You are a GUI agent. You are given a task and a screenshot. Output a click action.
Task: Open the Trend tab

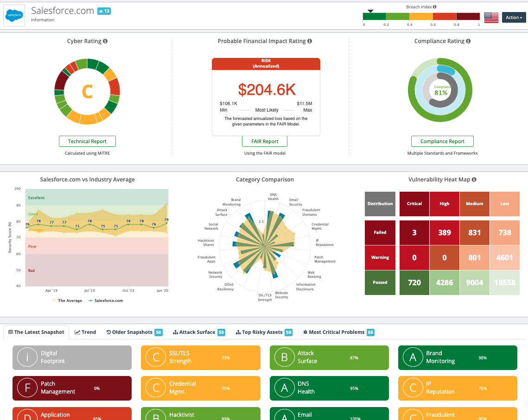tap(85, 332)
